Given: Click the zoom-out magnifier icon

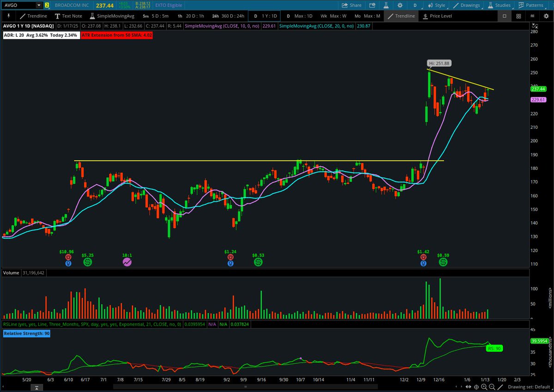Looking at the screenshot, I should (492, 387).
